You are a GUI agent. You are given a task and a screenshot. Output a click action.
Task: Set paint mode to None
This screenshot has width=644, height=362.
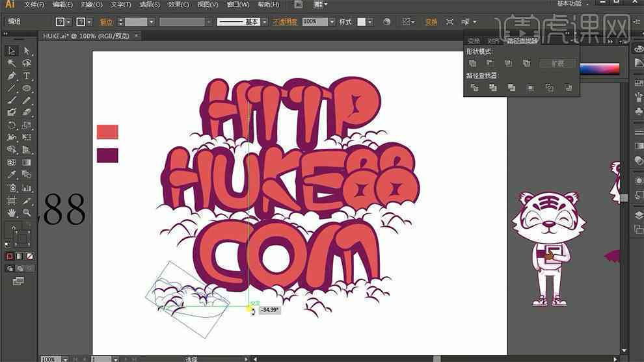point(29,256)
